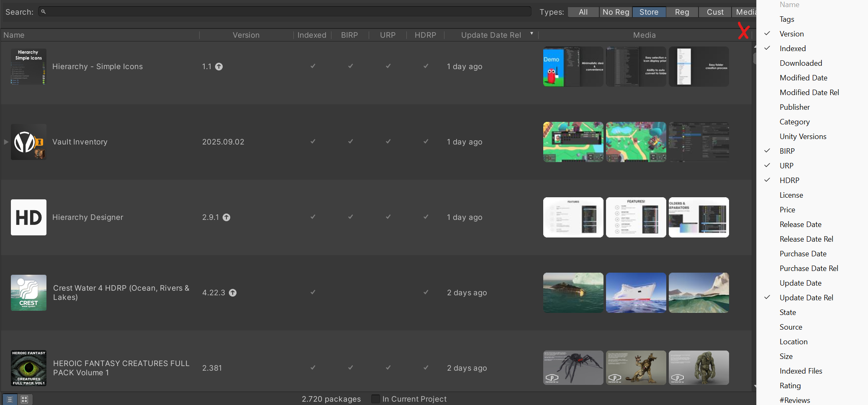Select the 2025.09.02 version cell

pyautogui.click(x=223, y=142)
